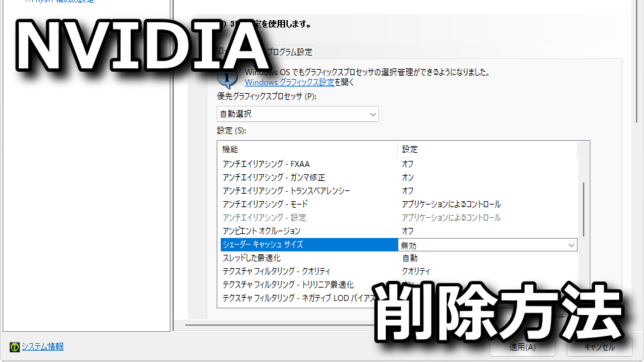Select the highlighted シェーダー キャッシュ サイズ row
Viewport: 644px width, 362px height.
point(309,245)
